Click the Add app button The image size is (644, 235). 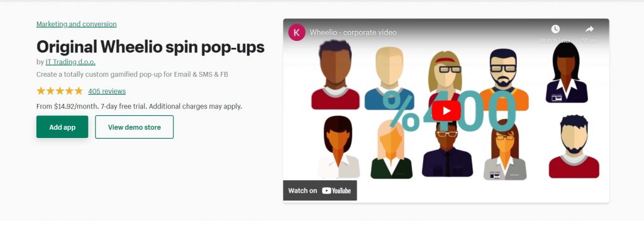click(62, 127)
